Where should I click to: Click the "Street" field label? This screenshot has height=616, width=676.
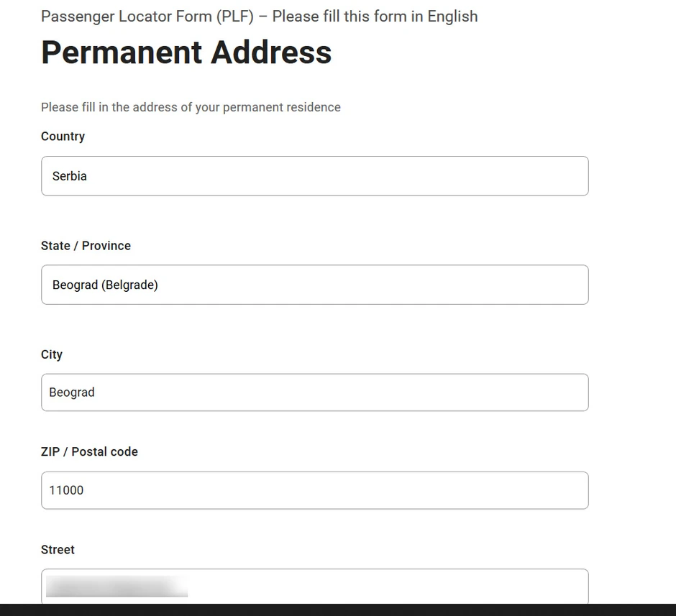point(58,550)
